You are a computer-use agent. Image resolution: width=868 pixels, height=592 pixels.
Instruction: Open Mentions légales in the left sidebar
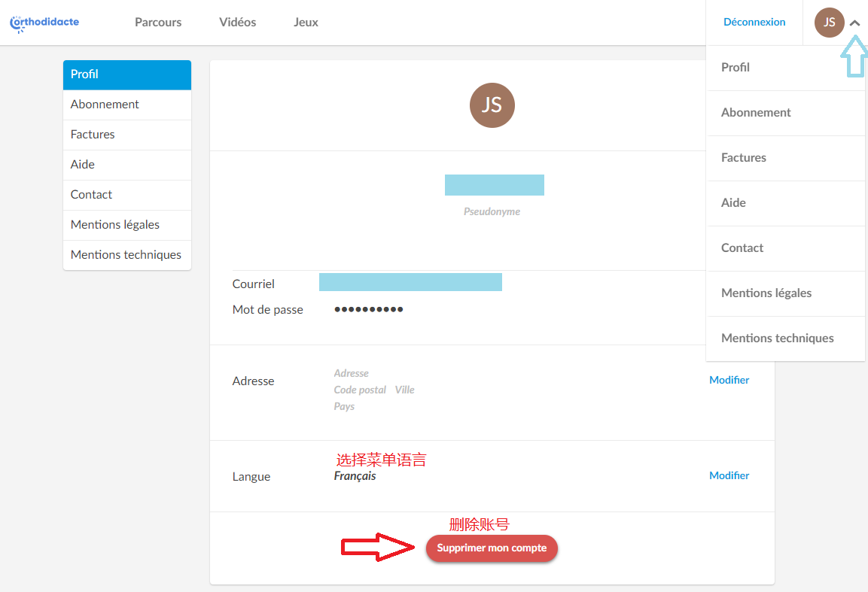[127, 225]
